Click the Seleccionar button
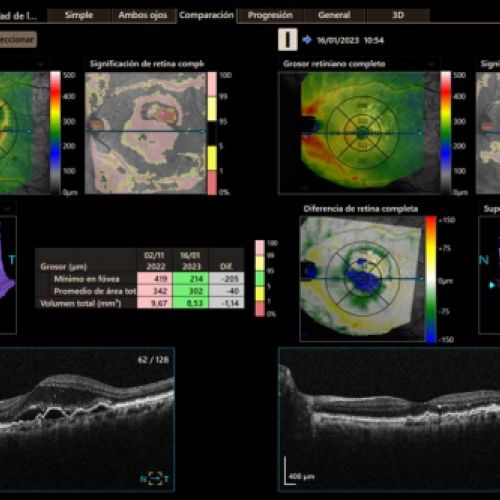The height and width of the screenshot is (500, 500). [17, 39]
